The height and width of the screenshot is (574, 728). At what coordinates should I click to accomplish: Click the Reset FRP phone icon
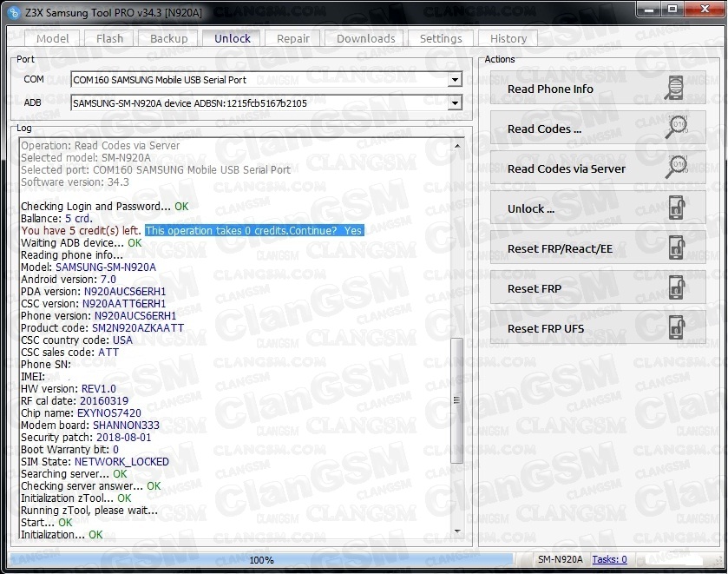(x=677, y=287)
